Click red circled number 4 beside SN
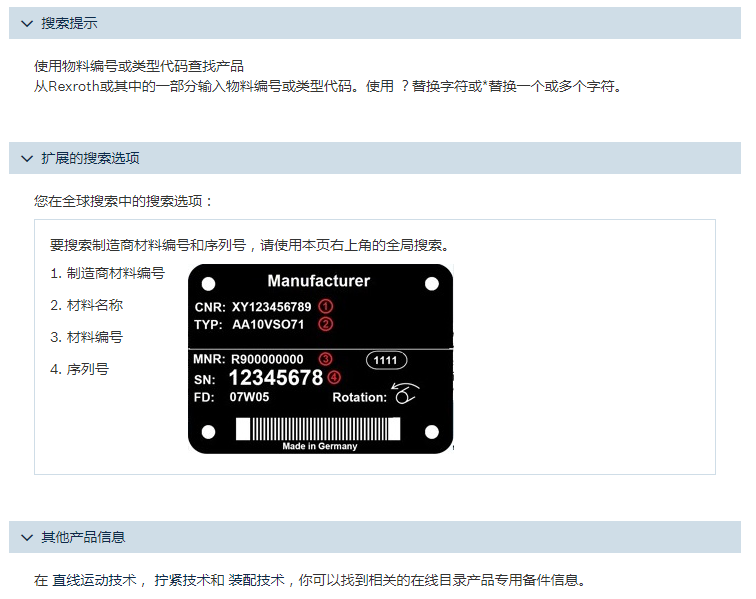 pyautogui.click(x=334, y=378)
